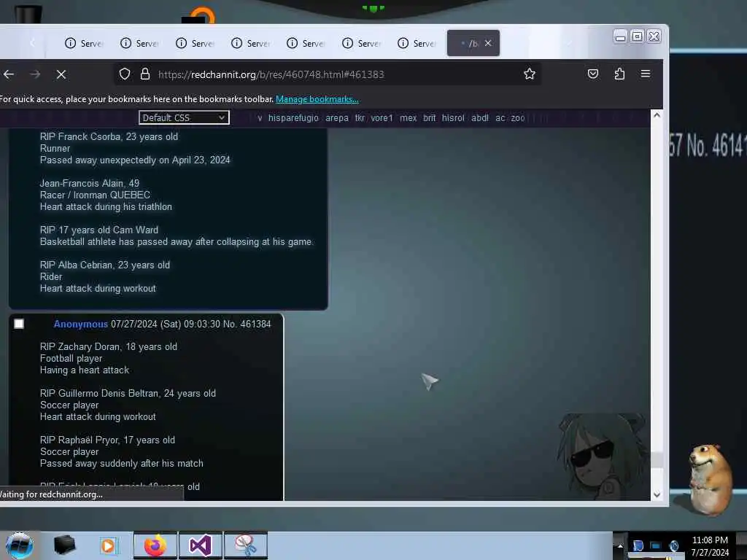Click the text 'Jean-Francois Alain, 49'
Image resolution: width=747 pixels, height=560 pixels.
point(90,183)
